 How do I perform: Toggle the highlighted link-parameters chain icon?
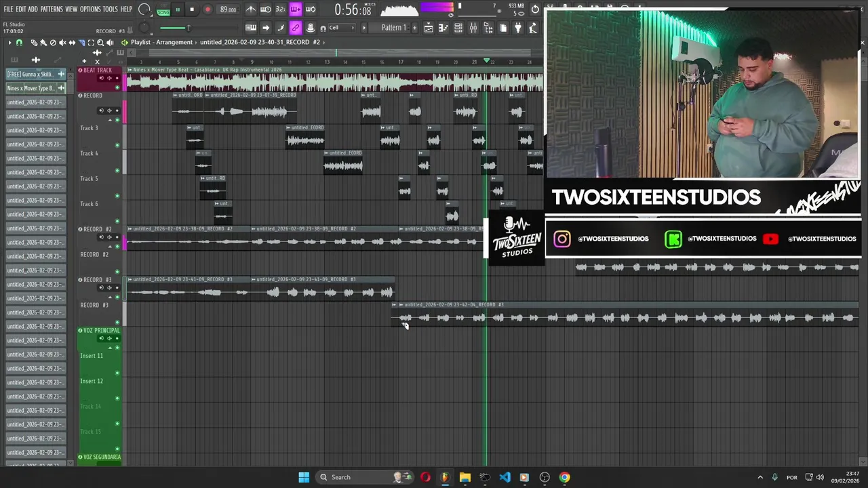[296, 28]
